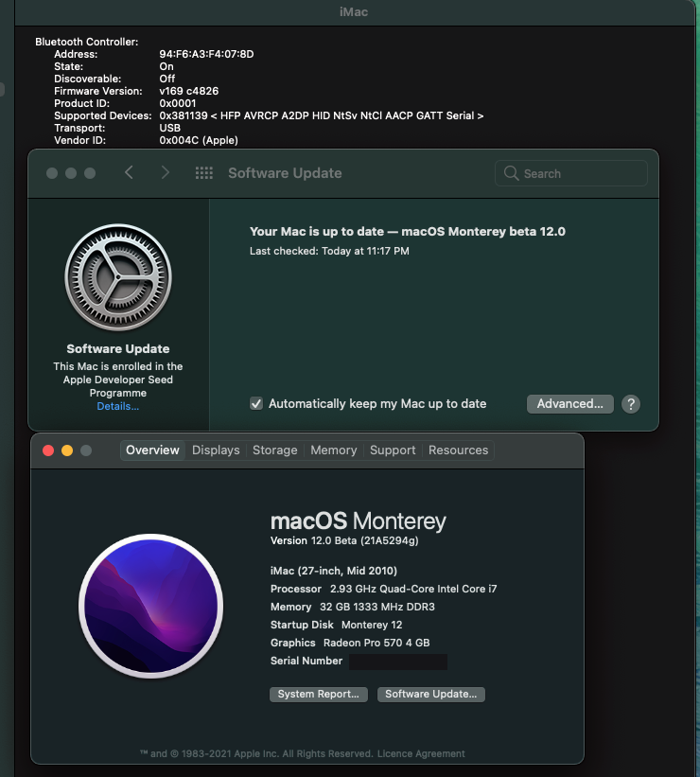Toggle Automatically keep my Mac up to date
This screenshot has height=777, width=700.
coord(256,403)
